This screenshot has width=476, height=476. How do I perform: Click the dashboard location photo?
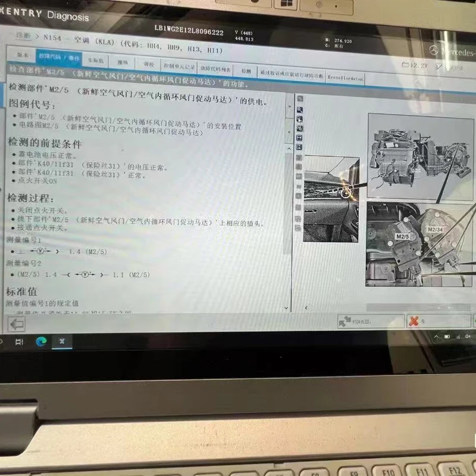click(x=331, y=199)
